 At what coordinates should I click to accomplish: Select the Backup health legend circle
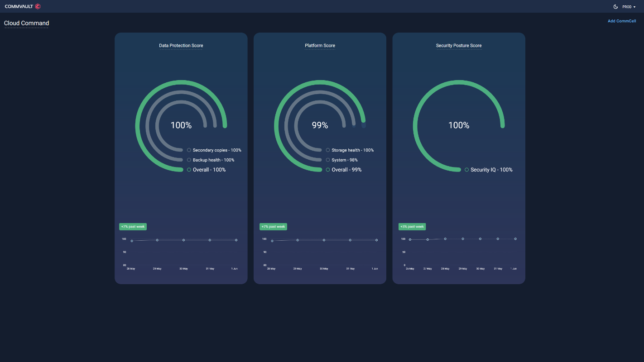click(189, 160)
